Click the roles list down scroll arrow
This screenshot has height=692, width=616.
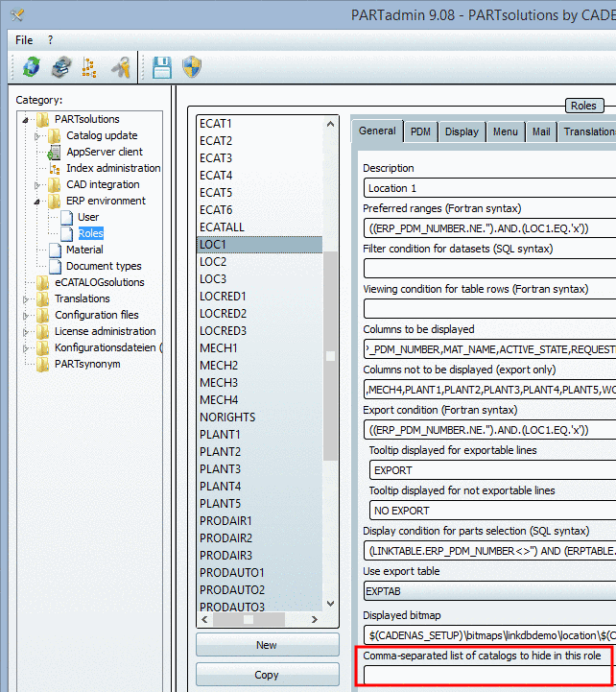click(330, 604)
